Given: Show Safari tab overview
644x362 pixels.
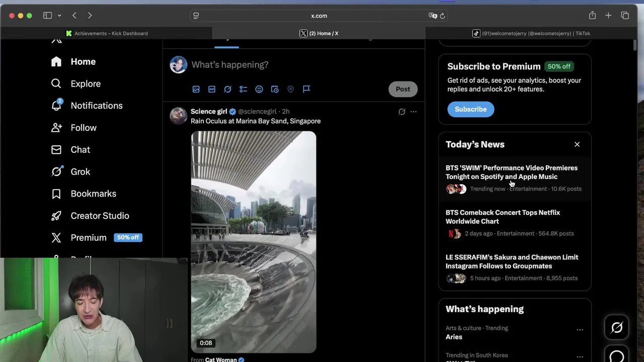Looking at the screenshot, I should [x=625, y=16].
